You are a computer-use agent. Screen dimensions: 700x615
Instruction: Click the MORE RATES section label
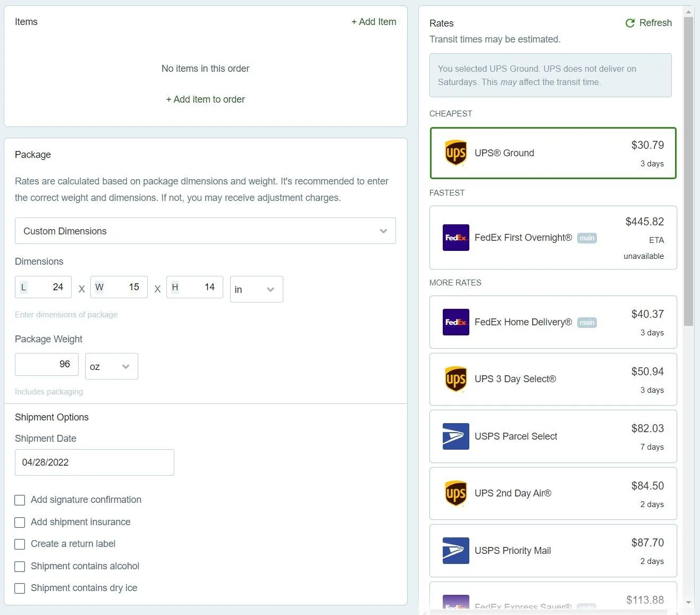(456, 283)
